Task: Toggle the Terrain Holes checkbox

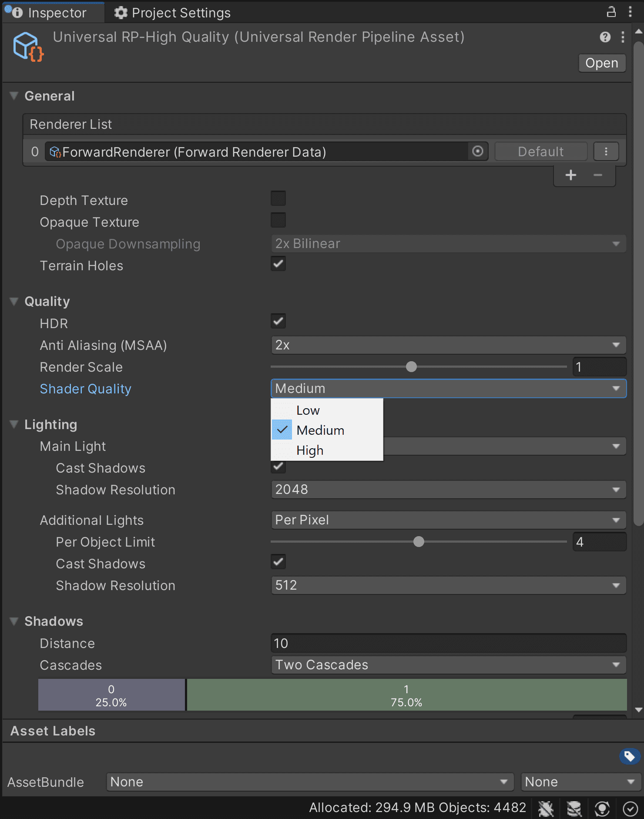Action: 278,264
